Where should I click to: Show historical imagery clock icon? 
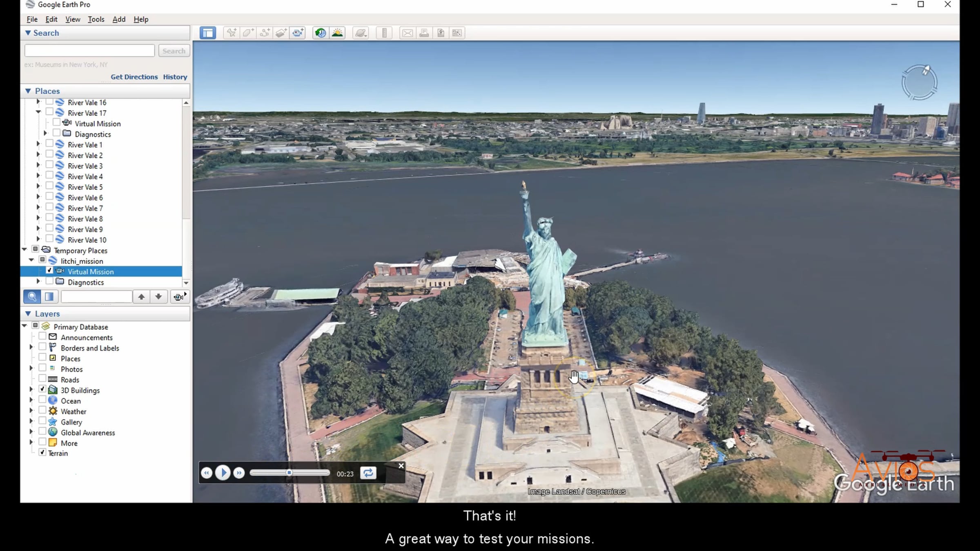[321, 33]
